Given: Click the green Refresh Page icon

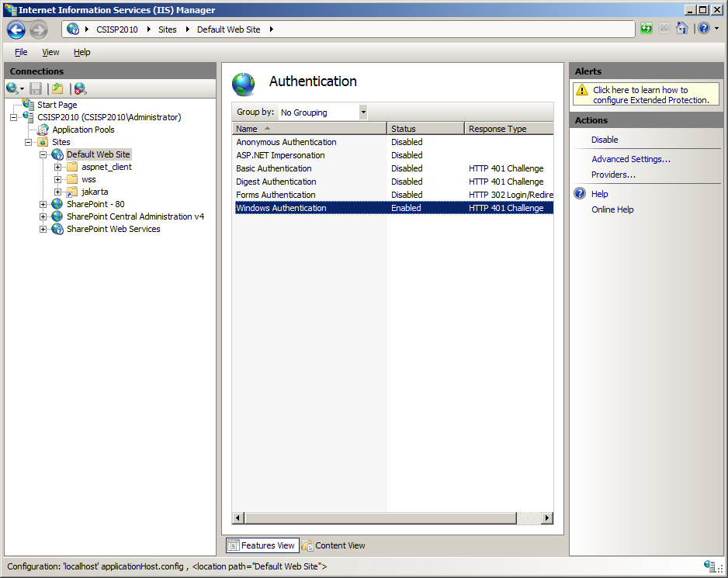Looking at the screenshot, I should 646,29.
